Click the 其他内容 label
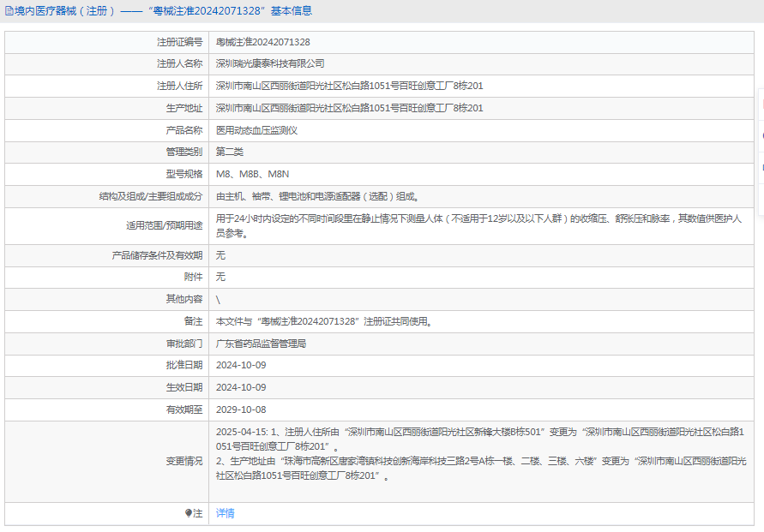The height and width of the screenshot is (532, 764). (184, 299)
